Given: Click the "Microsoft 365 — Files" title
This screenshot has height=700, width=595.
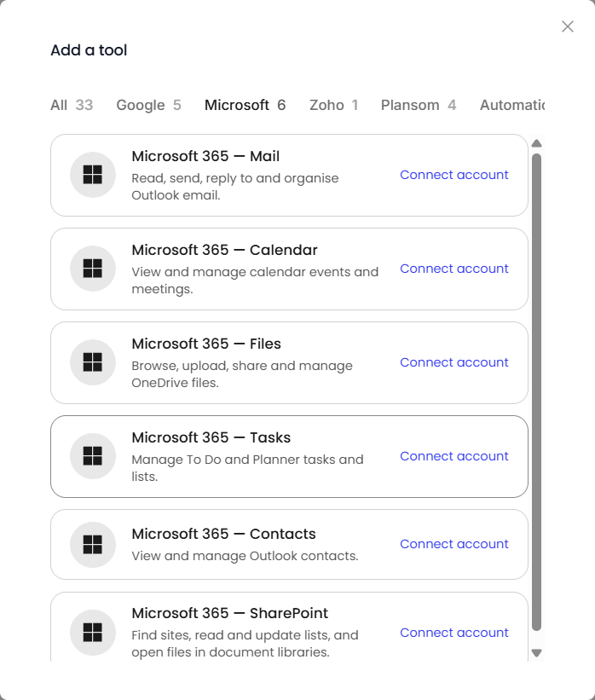Looking at the screenshot, I should point(206,344).
